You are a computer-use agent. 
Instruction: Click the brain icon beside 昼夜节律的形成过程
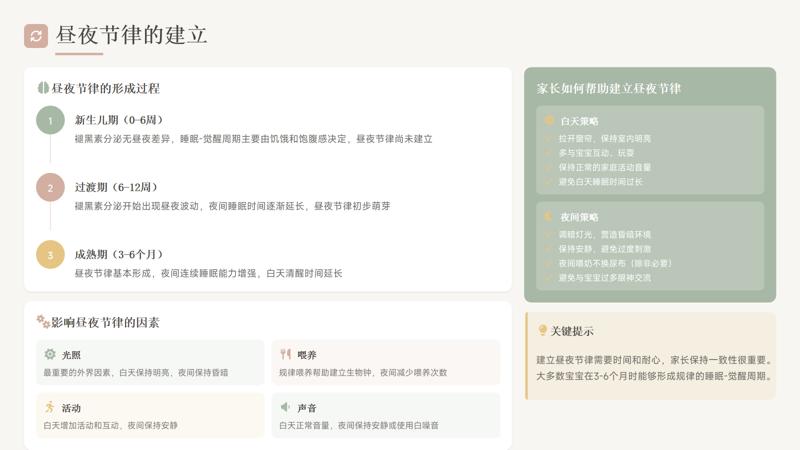click(x=43, y=88)
